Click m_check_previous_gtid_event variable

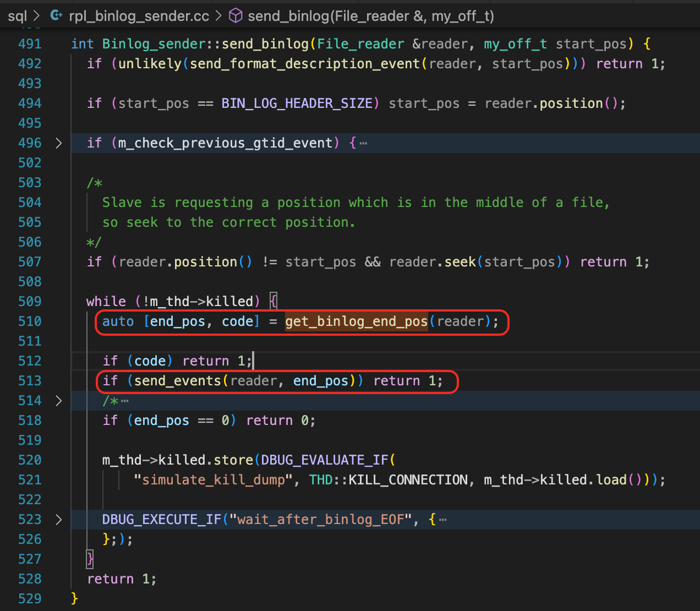[x=226, y=143]
